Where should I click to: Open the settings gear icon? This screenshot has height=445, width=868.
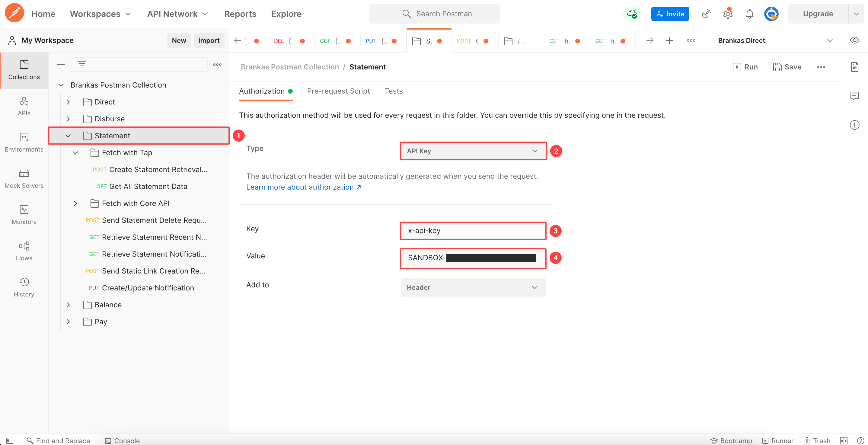coord(728,14)
